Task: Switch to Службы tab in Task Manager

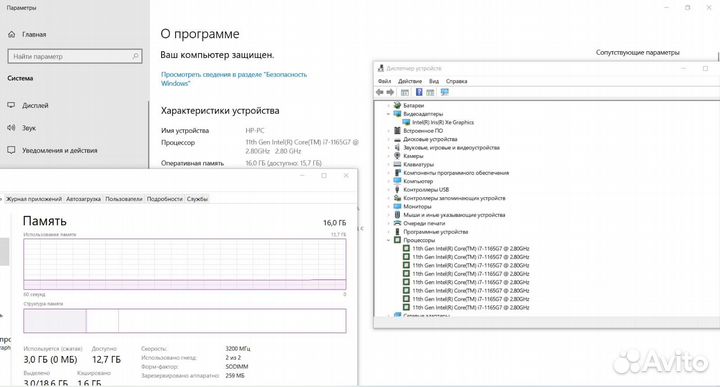Action: pyautogui.click(x=197, y=199)
